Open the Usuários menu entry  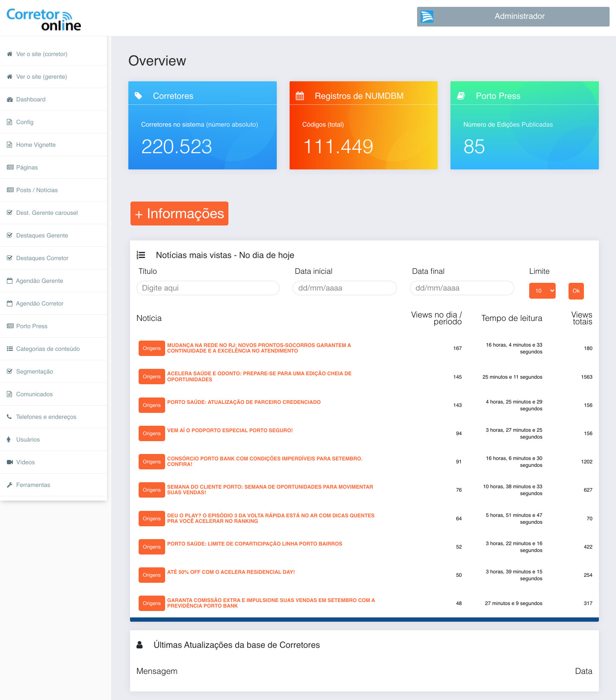[x=53, y=440]
